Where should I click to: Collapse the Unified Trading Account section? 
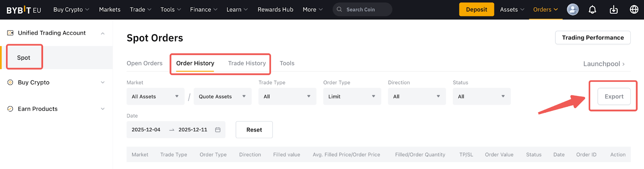click(x=103, y=33)
